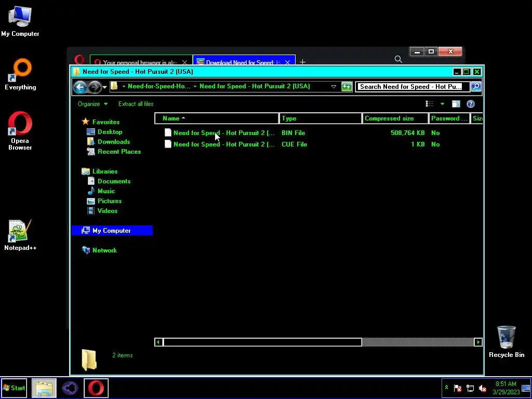Click the Opera taskbar button
The width and height of the screenshot is (532, 399).
[x=96, y=388]
